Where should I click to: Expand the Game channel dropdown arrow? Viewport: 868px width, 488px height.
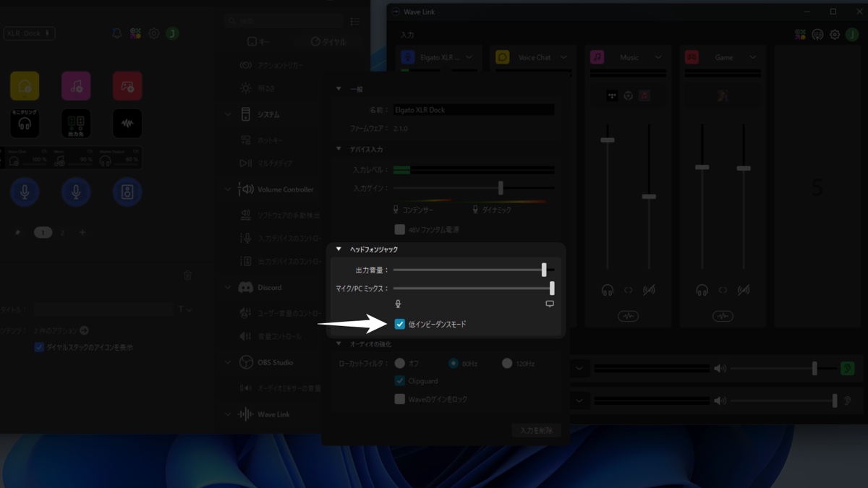(753, 57)
